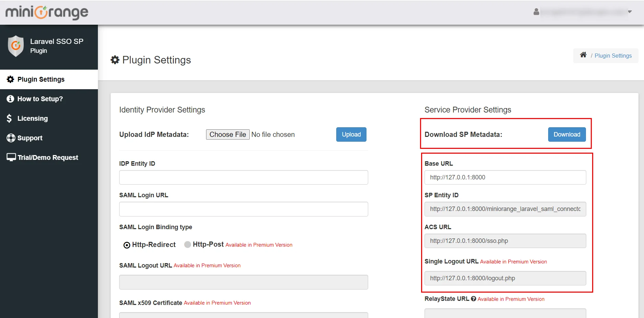
Task: Go to the Licensing page
Action: pyautogui.click(x=49, y=118)
